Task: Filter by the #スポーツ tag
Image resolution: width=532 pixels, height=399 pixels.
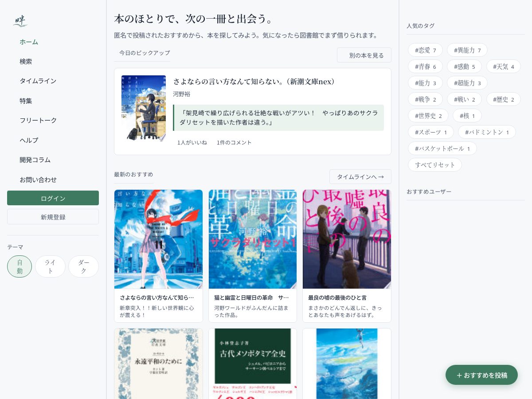Action: tap(430, 132)
